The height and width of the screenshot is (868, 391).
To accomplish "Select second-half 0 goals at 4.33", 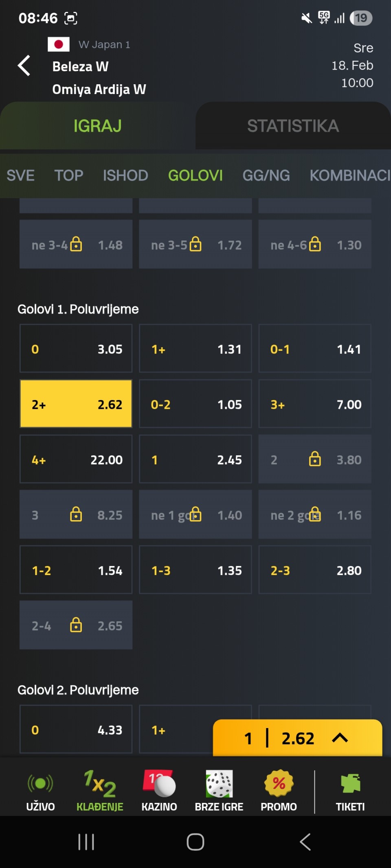I will [x=76, y=730].
